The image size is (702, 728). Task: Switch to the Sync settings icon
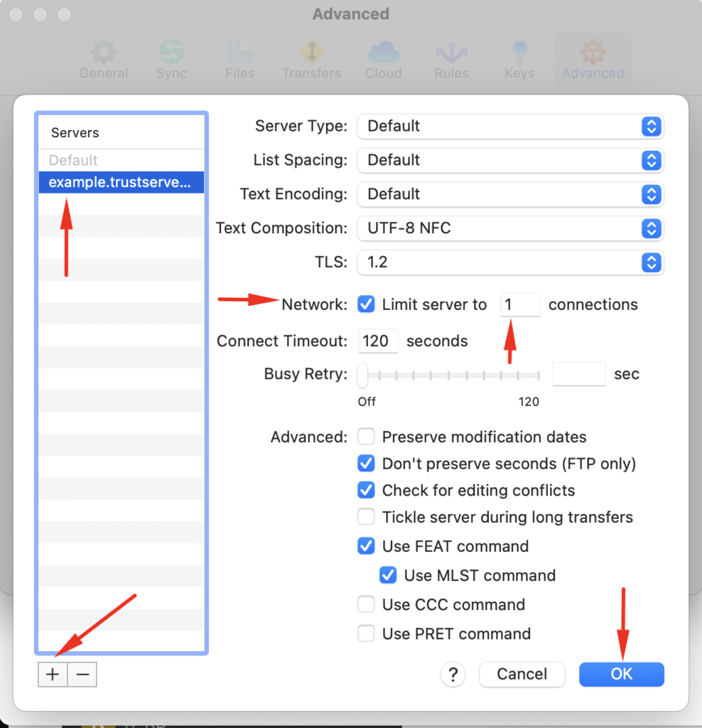point(171,58)
